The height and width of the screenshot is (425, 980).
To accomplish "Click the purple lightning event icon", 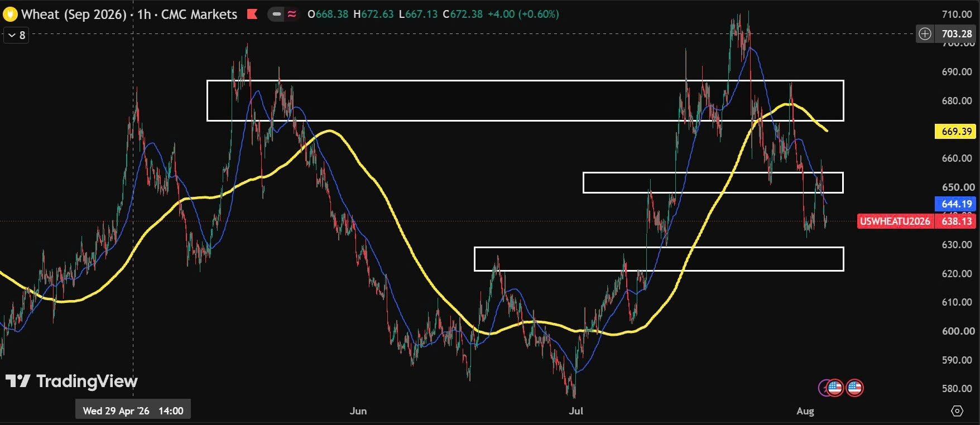I will (x=823, y=388).
